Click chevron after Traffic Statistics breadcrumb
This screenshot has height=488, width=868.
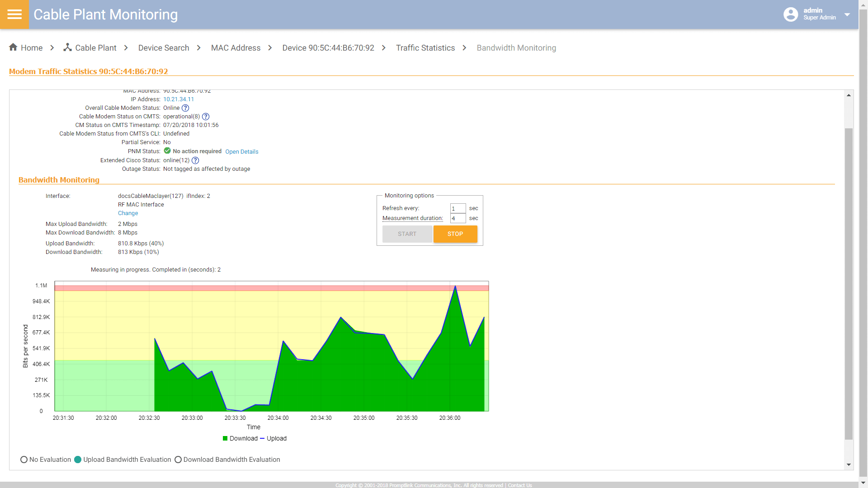click(465, 48)
